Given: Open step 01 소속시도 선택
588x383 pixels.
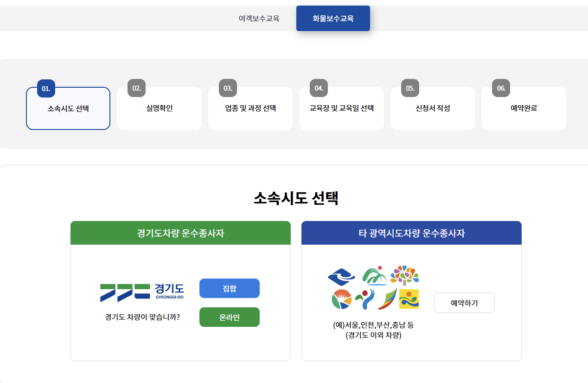Looking at the screenshot, I should coord(68,108).
